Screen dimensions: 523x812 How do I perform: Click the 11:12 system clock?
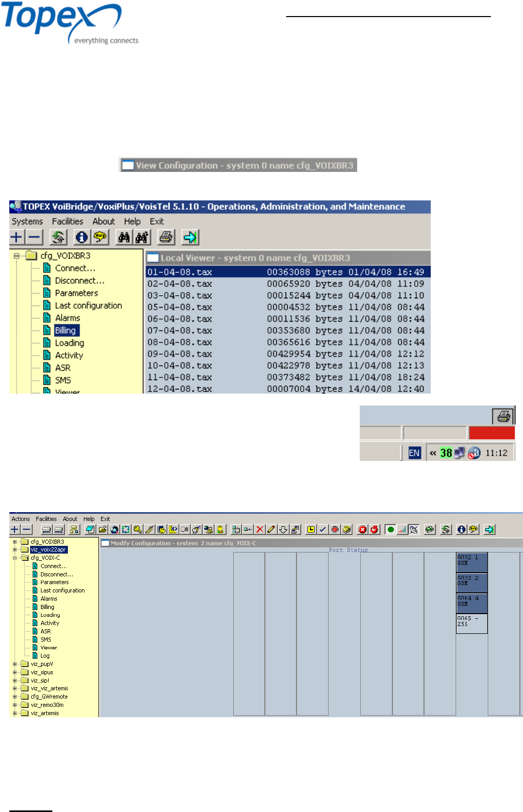[x=496, y=453]
